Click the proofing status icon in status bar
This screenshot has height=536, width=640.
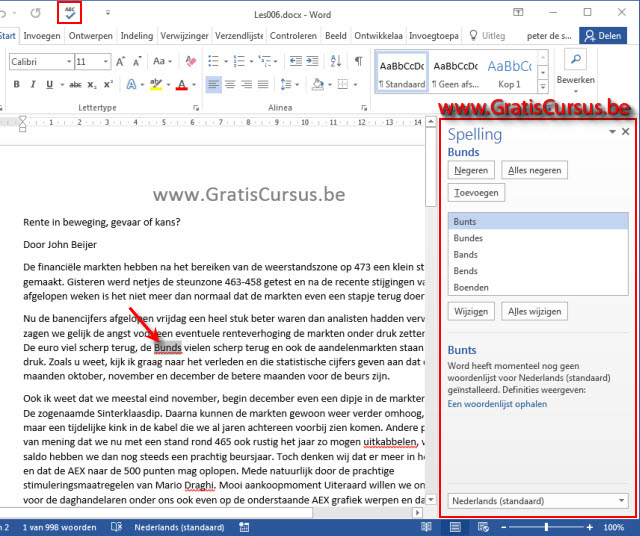click(x=116, y=527)
